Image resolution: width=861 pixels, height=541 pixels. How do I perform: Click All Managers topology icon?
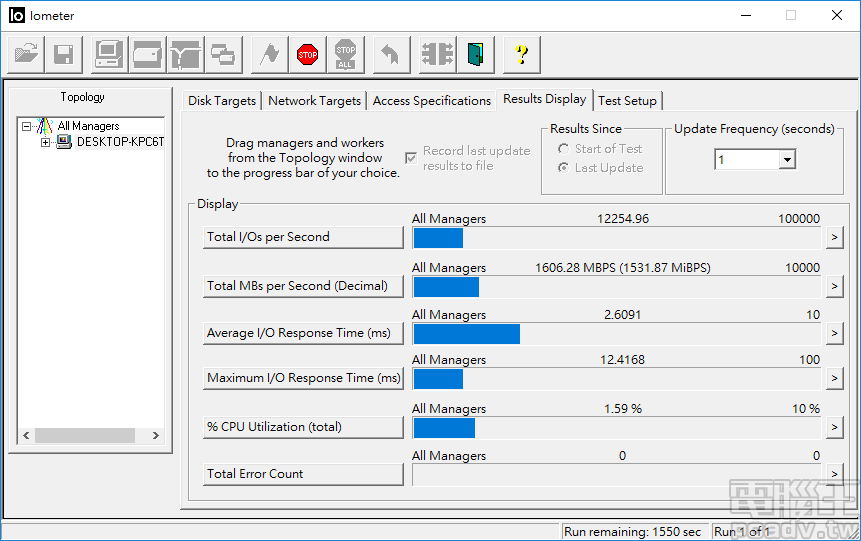click(x=44, y=126)
